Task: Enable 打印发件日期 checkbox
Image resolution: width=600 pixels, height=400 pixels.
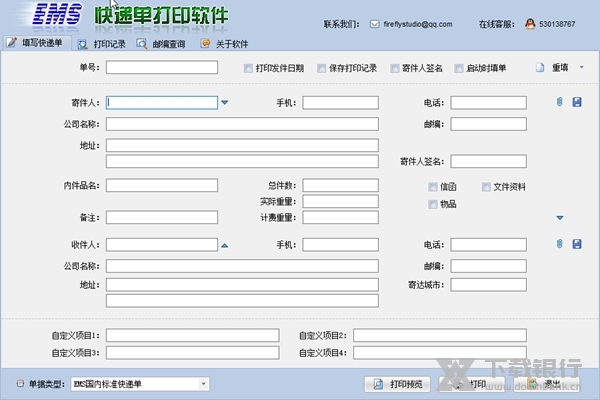Action: click(248, 69)
